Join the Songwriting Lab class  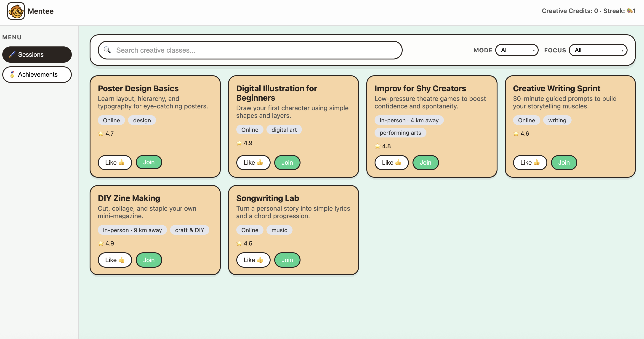coord(287,260)
